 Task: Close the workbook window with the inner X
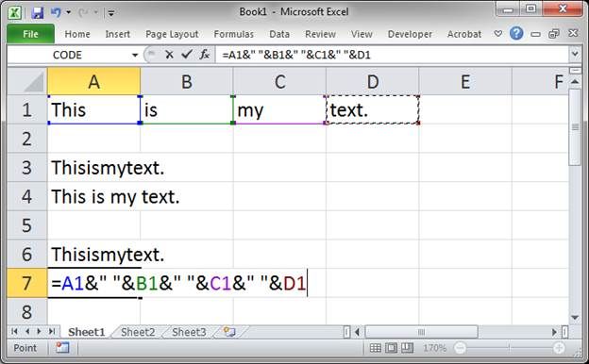click(x=573, y=33)
